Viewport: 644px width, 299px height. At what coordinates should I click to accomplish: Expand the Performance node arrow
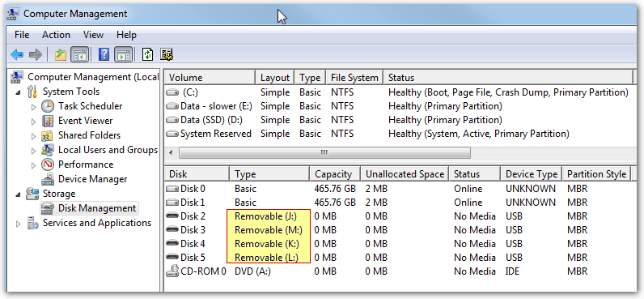34,165
